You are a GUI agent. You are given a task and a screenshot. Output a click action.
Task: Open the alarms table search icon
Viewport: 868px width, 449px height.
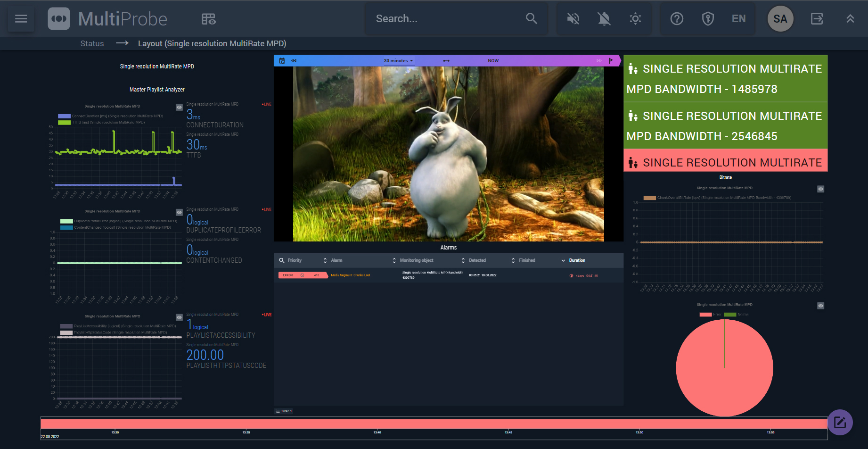click(282, 260)
